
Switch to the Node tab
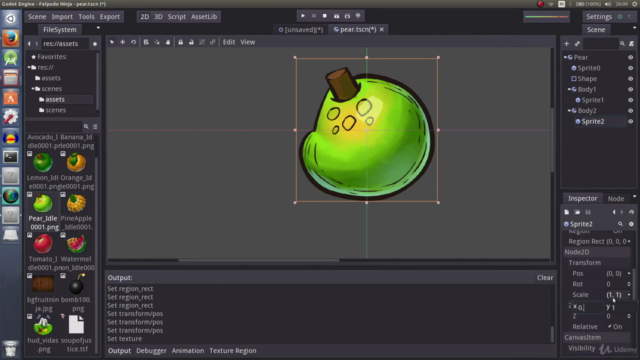[x=616, y=198]
